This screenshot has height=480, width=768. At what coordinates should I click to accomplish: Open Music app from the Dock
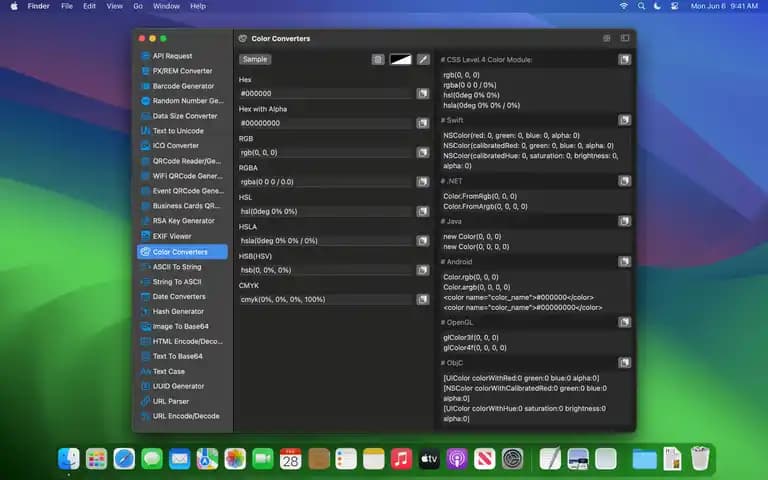tap(401, 459)
